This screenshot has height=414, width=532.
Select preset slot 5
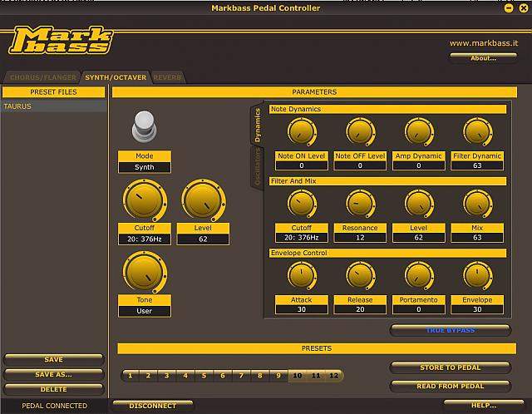[x=204, y=376]
